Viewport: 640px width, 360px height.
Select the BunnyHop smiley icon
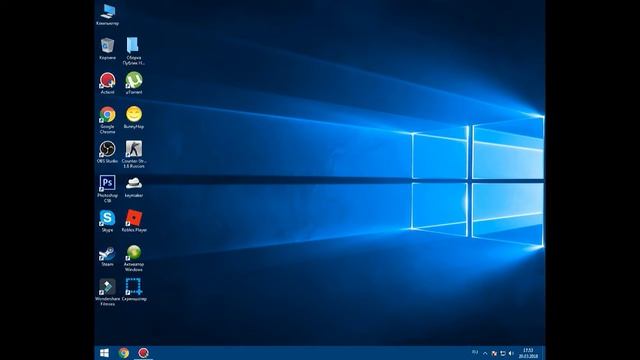(x=133, y=118)
